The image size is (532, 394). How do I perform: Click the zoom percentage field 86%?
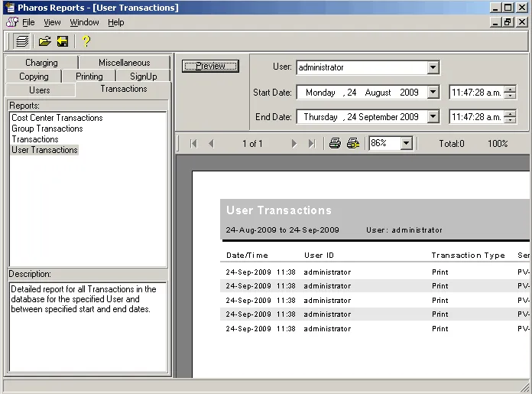(384, 143)
